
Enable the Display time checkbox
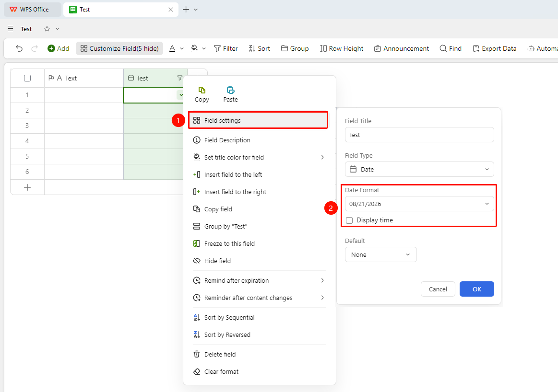(349, 220)
